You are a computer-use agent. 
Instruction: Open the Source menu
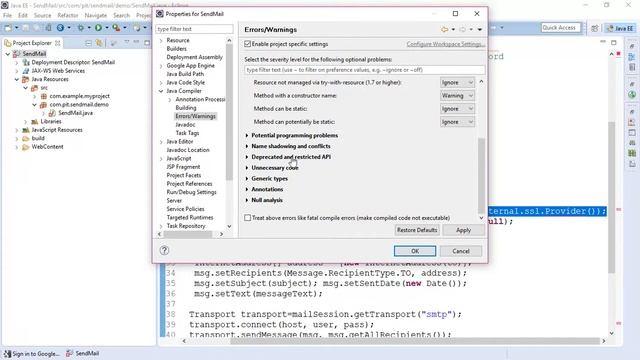(42, 15)
